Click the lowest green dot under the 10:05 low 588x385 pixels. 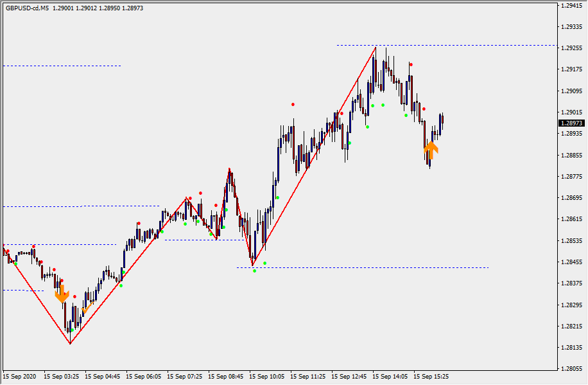pos(254,271)
